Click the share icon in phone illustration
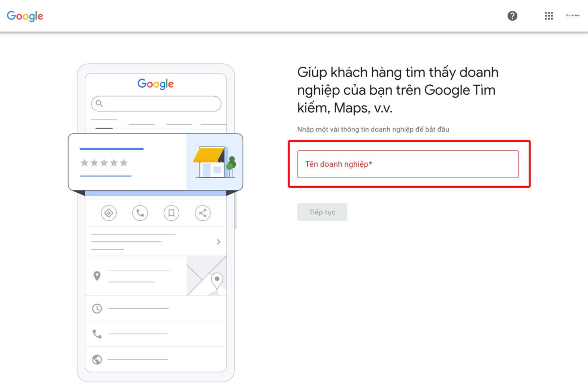The height and width of the screenshot is (392, 588). 203,213
